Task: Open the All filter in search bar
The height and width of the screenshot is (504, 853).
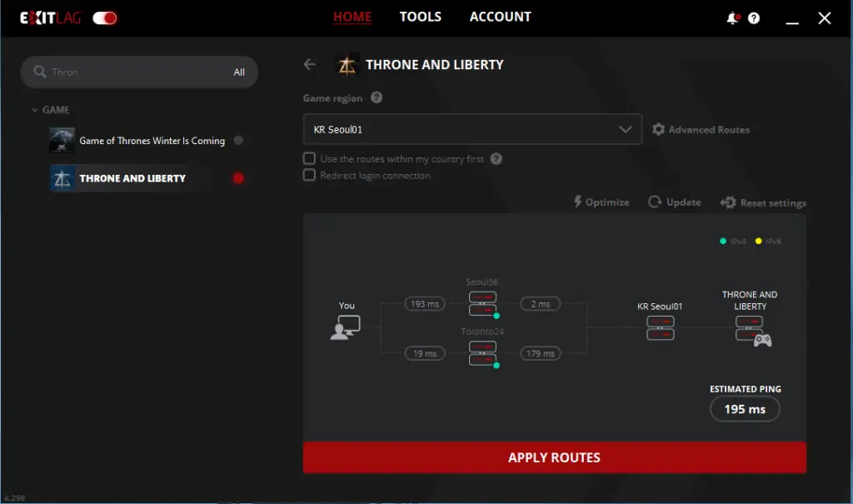Action: pos(239,72)
